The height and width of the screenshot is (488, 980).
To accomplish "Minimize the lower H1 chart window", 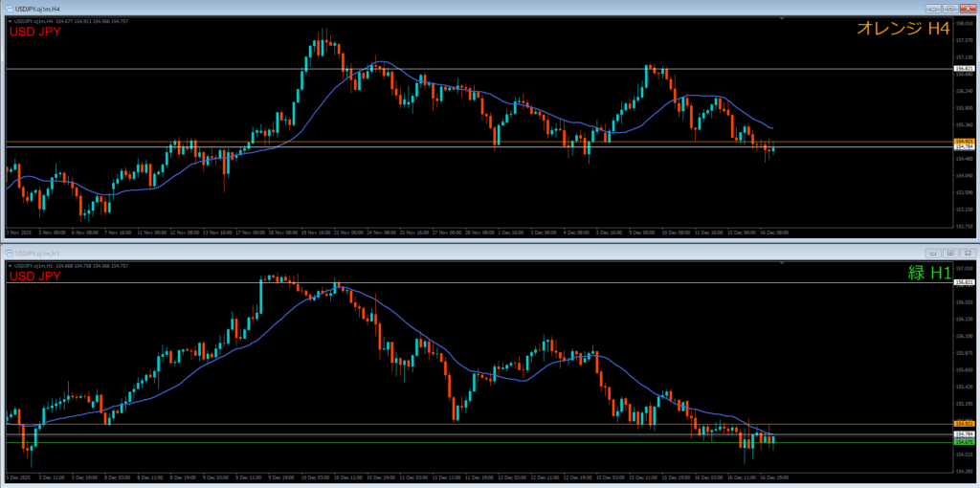I will (935, 253).
